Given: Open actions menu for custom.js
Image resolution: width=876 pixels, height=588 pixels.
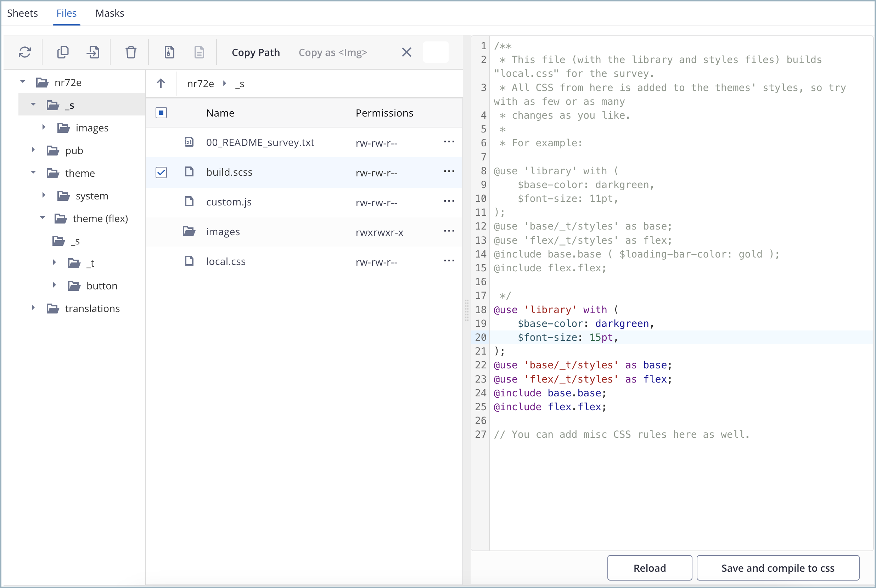Looking at the screenshot, I should tap(449, 201).
